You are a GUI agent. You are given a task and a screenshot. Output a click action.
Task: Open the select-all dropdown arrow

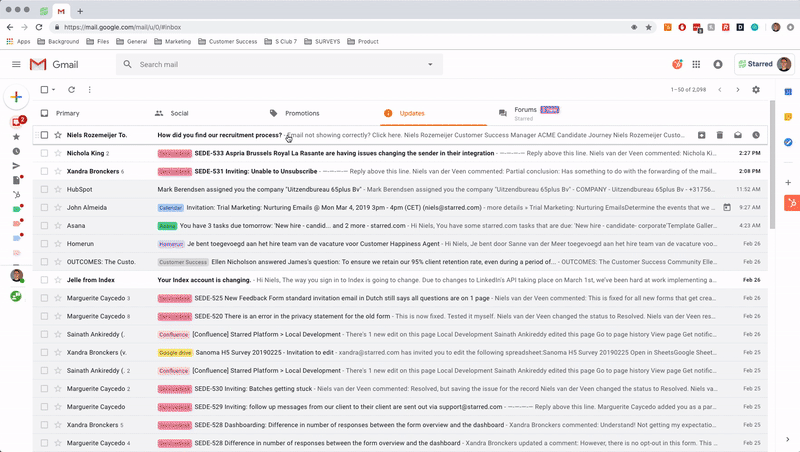coord(54,90)
